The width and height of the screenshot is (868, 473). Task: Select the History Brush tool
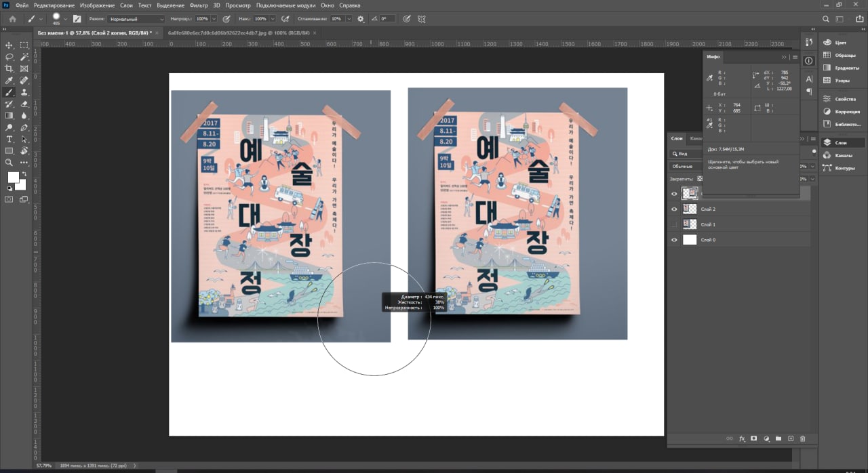click(x=9, y=104)
